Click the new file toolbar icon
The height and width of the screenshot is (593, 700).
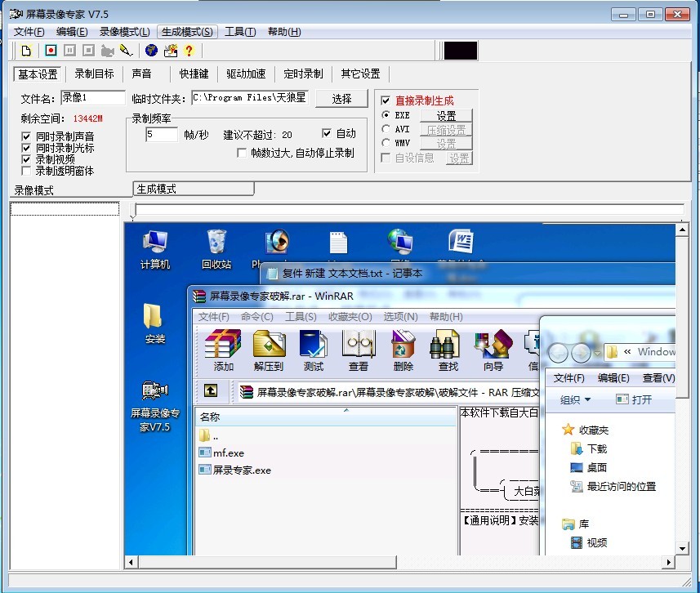(26, 51)
